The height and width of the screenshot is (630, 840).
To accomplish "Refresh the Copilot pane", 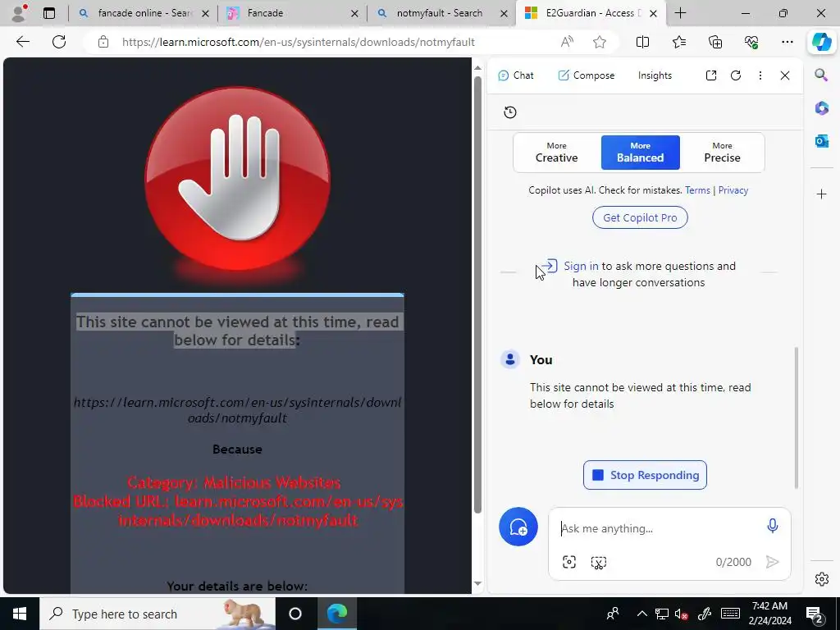I will click(x=736, y=75).
